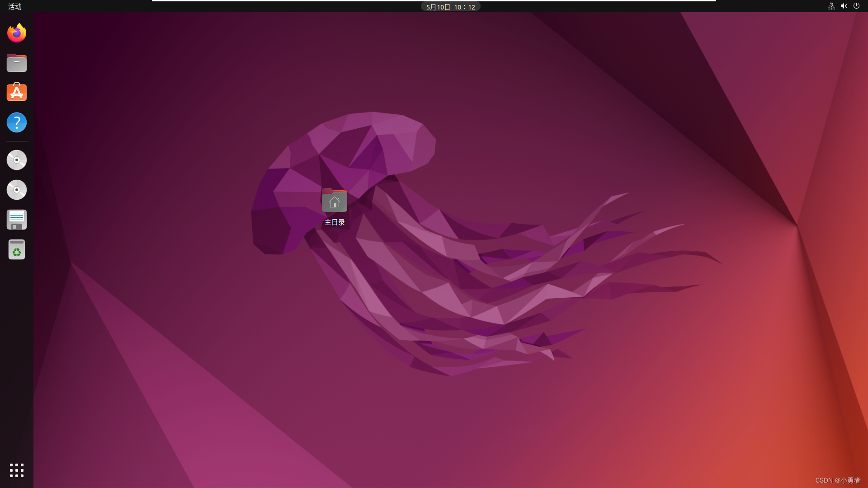
Task: Click the volume speaker icon
Action: 844,6
